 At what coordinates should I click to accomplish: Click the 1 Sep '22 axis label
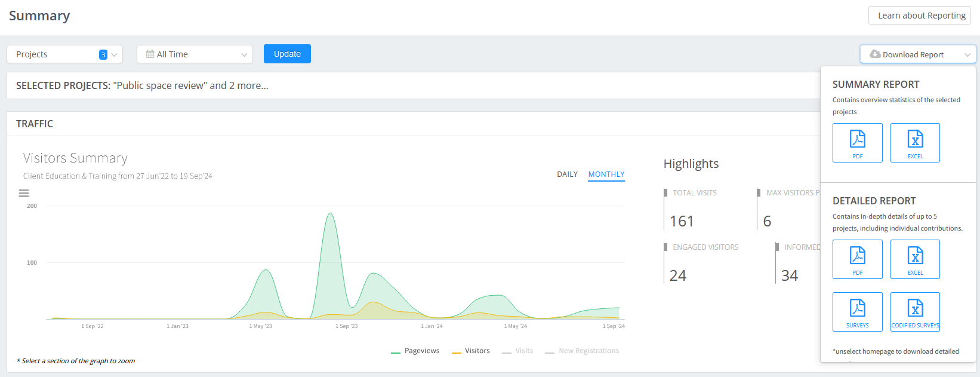pos(93,326)
